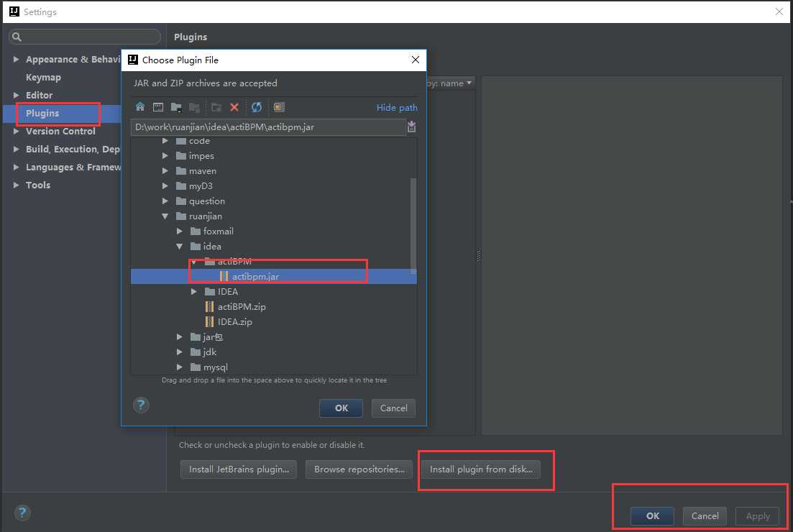Select Plugins in settings list
793x532 pixels.
[42, 114]
